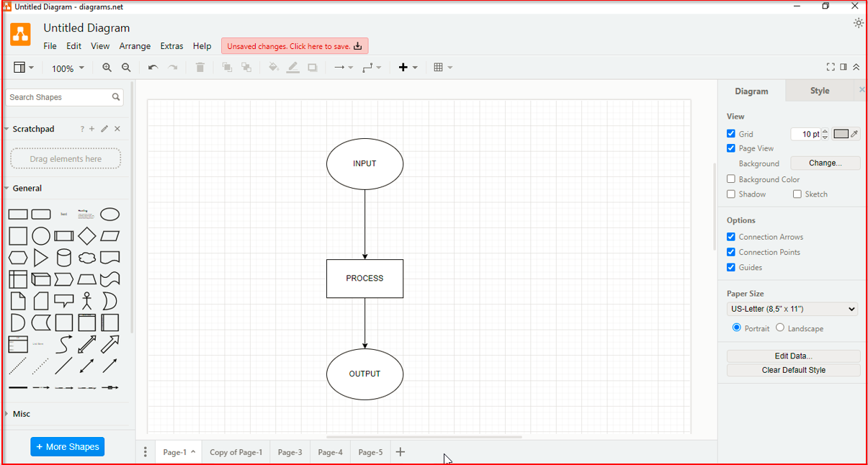This screenshot has height=465, width=868.
Task: Click the Undo arrow in toolbar
Action: tap(153, 68)
